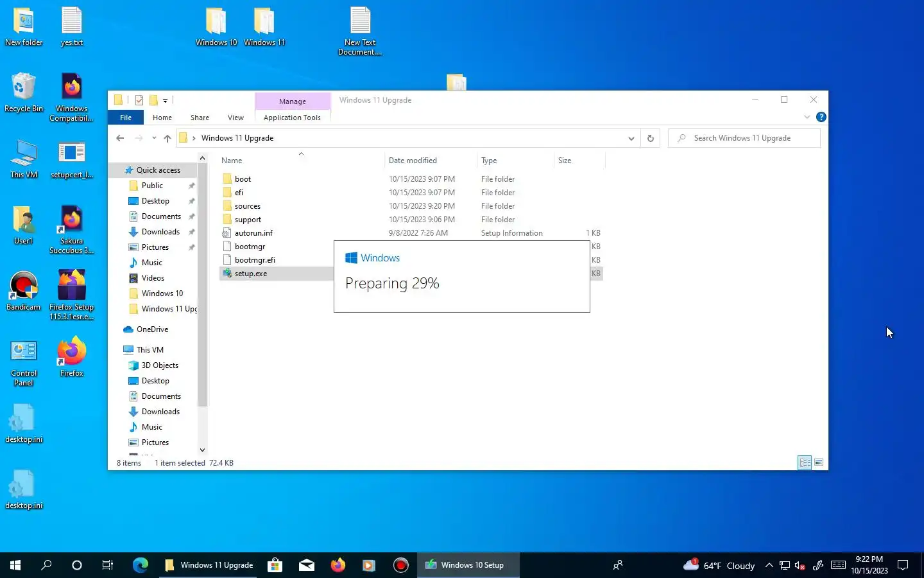Sort files by Date modified column
This screenshot has width=924, height=578.
tap(431, 161)
